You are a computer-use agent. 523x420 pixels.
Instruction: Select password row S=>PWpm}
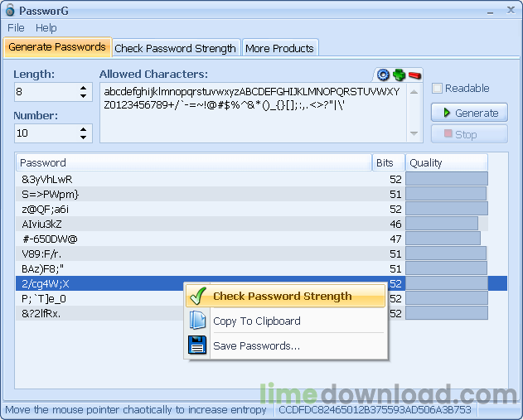click(x=252, y=194)
